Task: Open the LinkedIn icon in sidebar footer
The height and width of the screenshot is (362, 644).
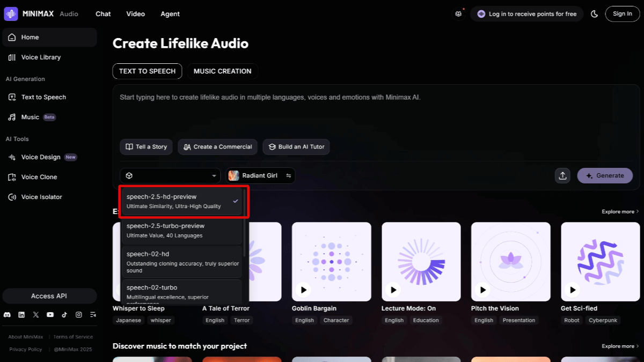Action: 21,315
